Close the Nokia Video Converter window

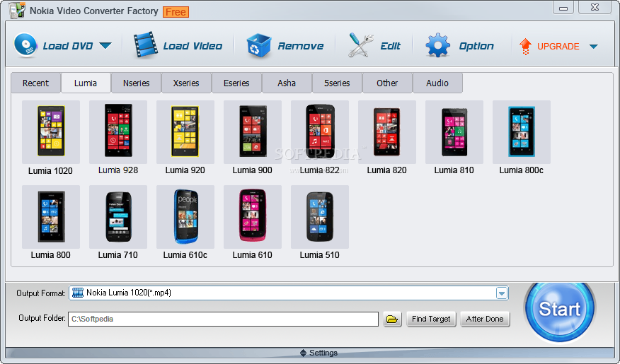point(595,8)
